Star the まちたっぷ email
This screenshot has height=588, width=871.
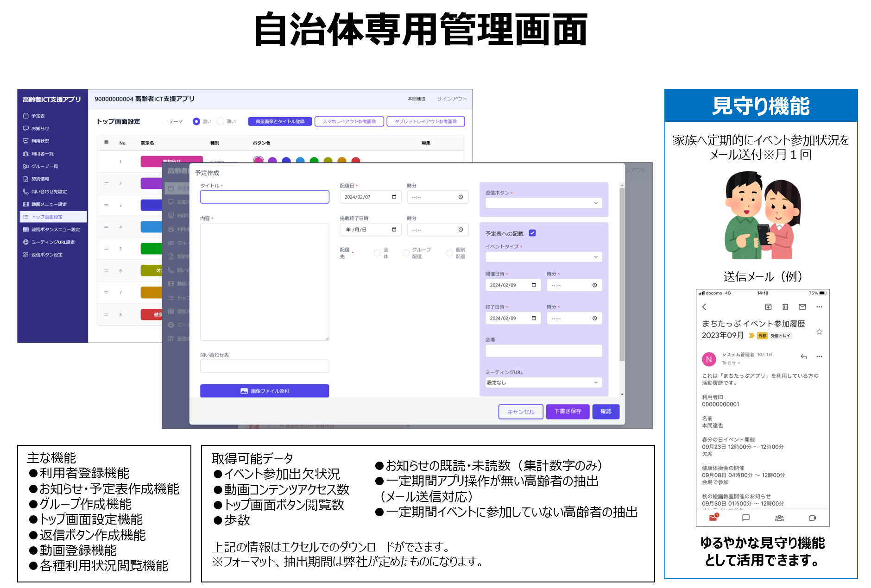coord(819,332)
